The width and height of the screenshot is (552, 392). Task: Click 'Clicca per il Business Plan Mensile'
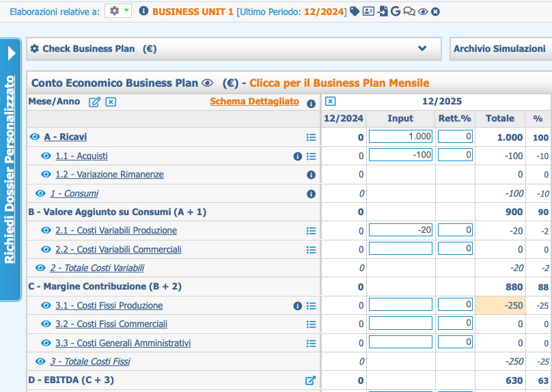pos(340,83)
